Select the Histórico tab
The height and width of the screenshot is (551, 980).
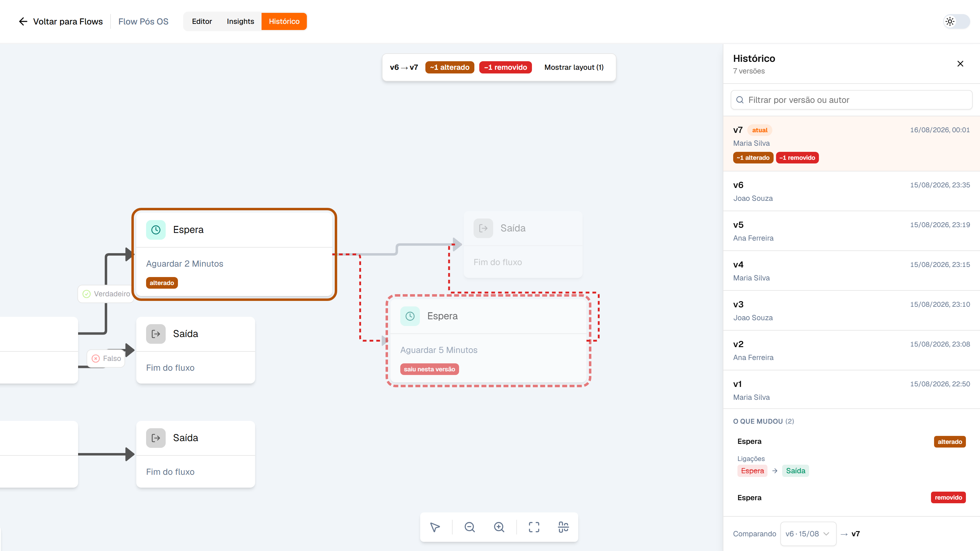coord(284,21)
